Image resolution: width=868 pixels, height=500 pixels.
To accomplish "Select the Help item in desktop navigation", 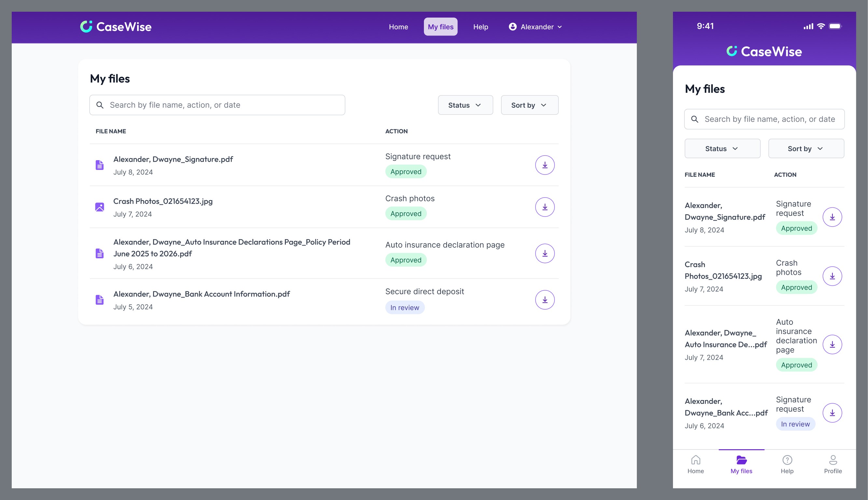I will click(480, 27).
